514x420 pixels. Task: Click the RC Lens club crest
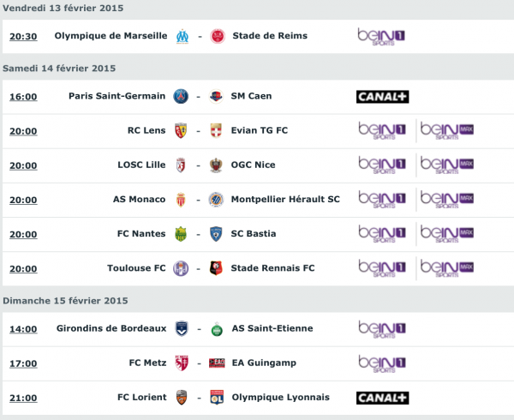[180, 130]
